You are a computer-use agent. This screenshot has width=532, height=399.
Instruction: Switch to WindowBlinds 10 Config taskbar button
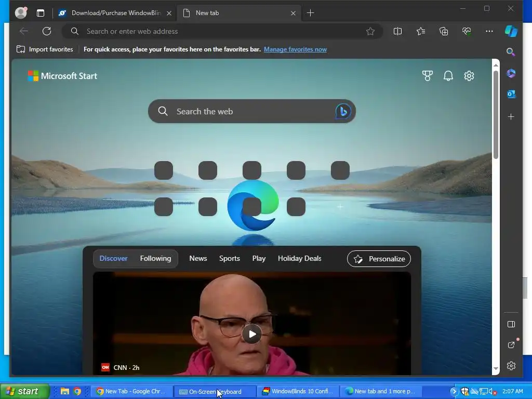point(298,391)
